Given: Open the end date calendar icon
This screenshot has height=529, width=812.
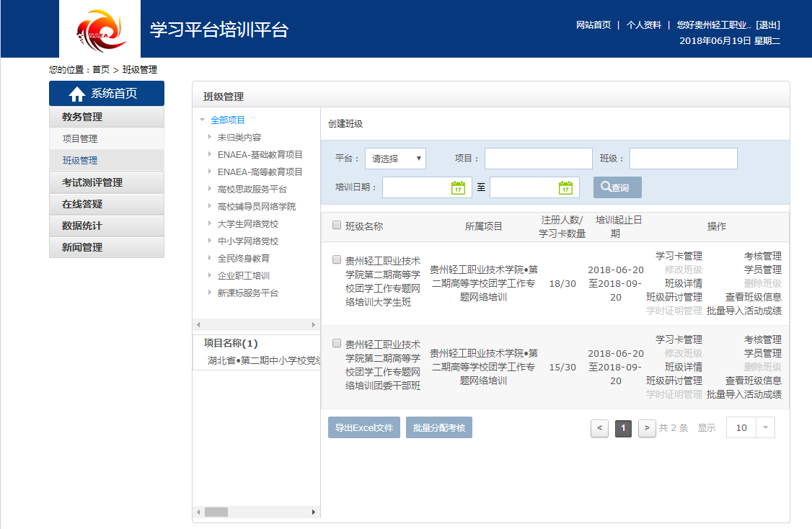Looking at the screenshot, I should pyautogui.click(x=565, y=187).
